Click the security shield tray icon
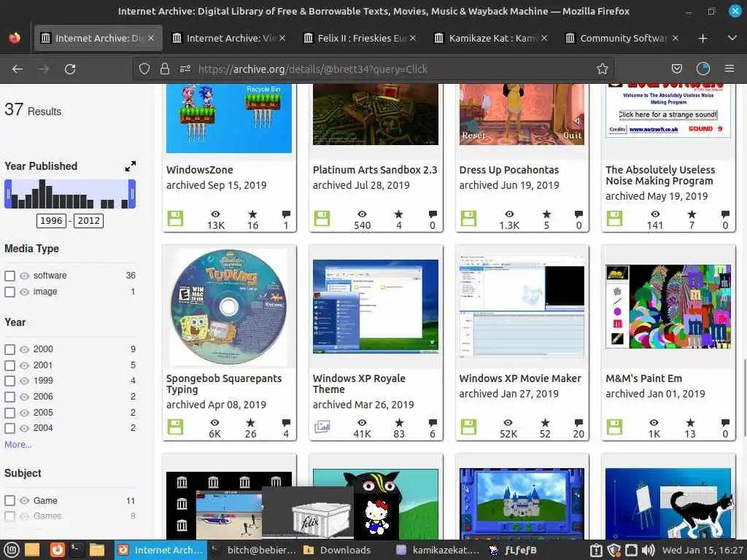This screenshot has width=747, height=560. (614, 550)
